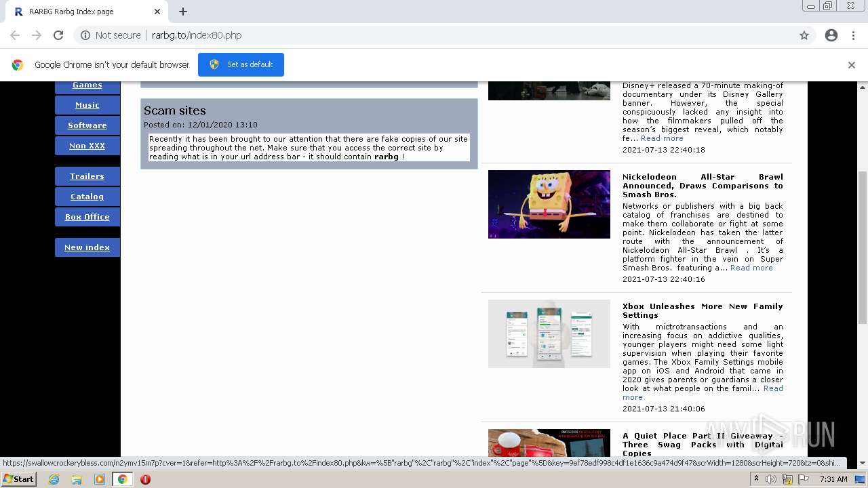The height and width of the screenshot is (488, 868).
Task: Open the network tray icon
Action: pos(787,479)
